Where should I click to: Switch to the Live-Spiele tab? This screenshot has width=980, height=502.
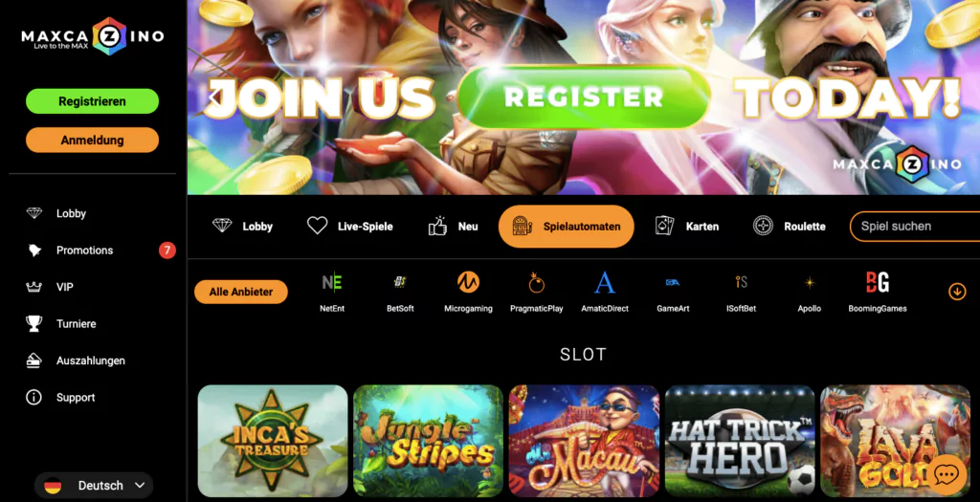coord(350,226)
